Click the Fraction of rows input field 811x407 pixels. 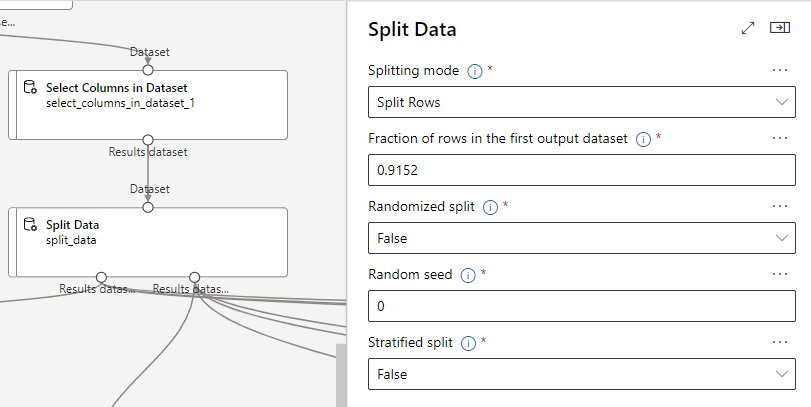(x=581, y=170)
